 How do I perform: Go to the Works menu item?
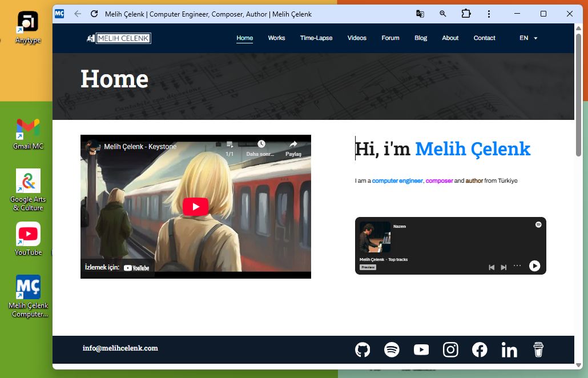click(x=276, y=38)
